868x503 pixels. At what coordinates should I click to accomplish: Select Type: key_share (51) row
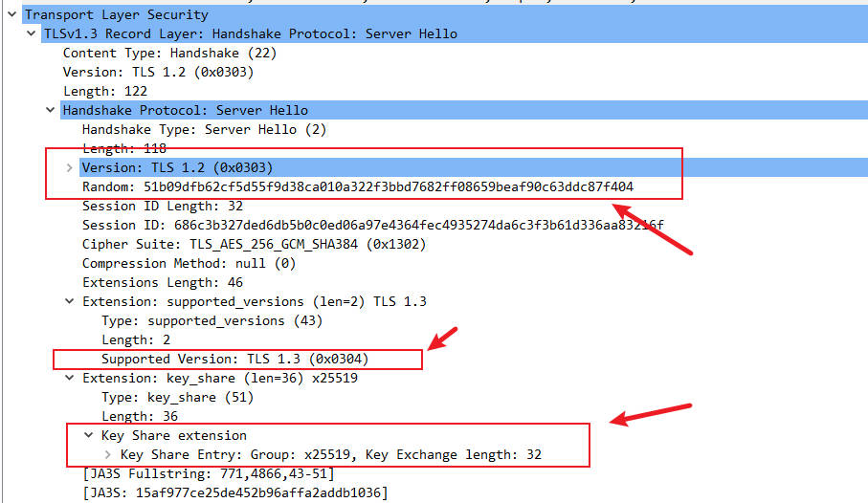(177, 397)
